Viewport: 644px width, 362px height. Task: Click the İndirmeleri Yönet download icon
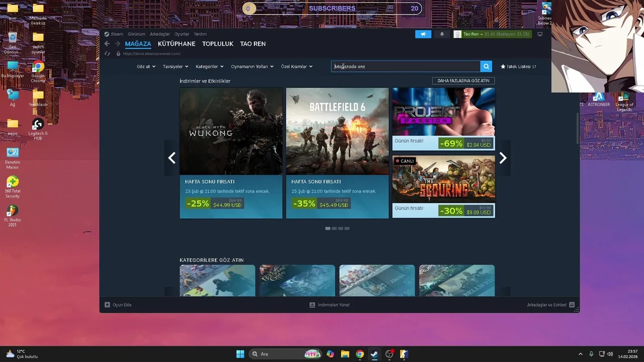pos(312,305)
